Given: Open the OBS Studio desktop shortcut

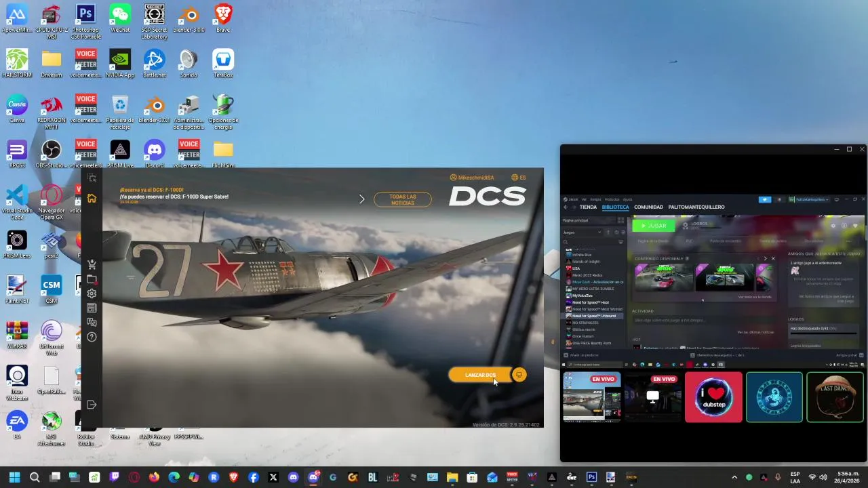Looking at the screenshot, I should click(x=52, y=155).
